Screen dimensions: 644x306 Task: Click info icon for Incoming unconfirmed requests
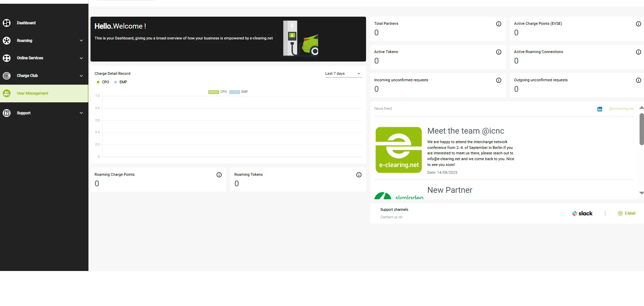(x=498, y=80)
